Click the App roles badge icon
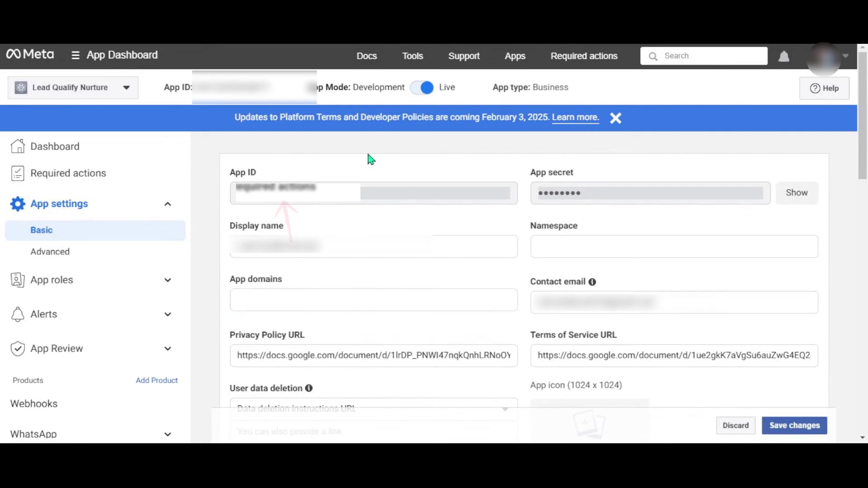The height and width of the screenshot is (488, 868). (18, 280)
